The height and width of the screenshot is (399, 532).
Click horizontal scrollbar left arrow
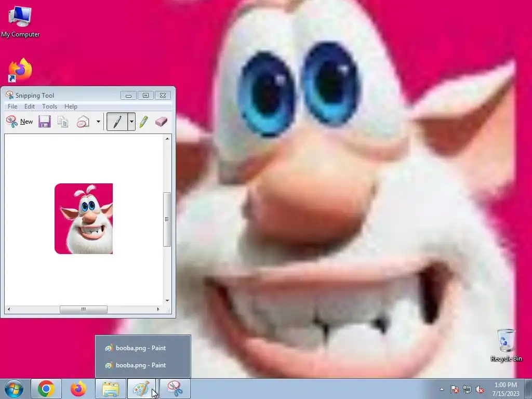point(9,309)
